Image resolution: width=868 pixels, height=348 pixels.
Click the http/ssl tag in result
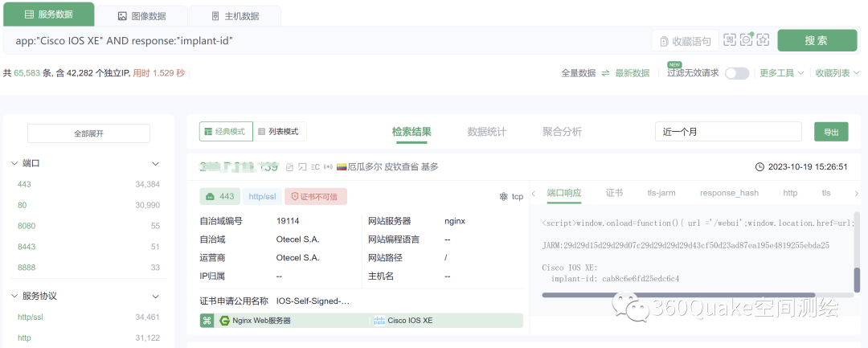tap(262, 196)
